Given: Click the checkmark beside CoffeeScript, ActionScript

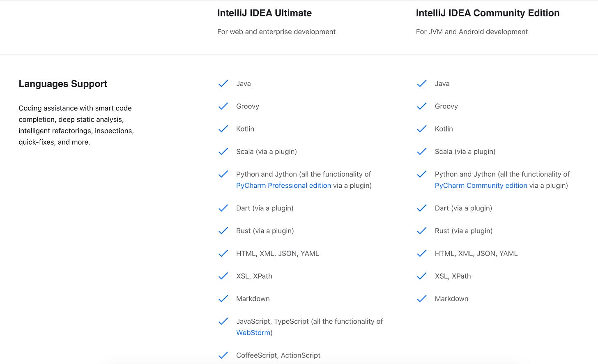Looking at the screenshot, I should pos(223,355).
